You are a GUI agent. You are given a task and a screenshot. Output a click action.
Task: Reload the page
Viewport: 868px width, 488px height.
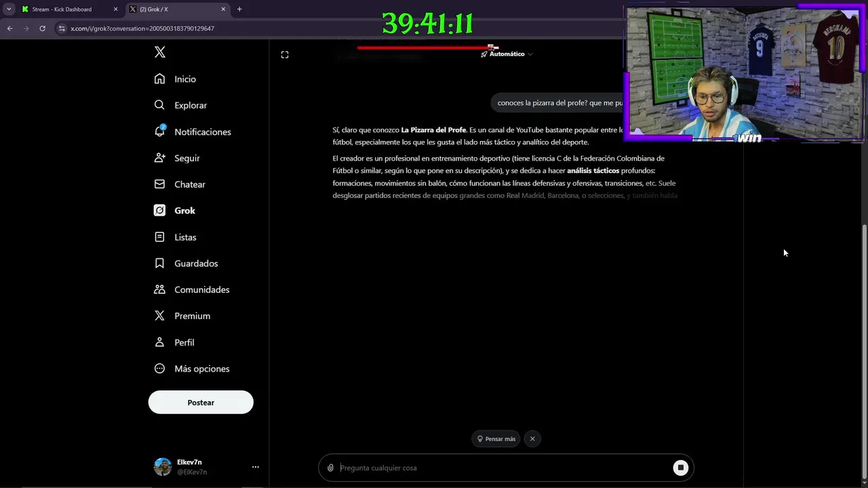[42, 28]
